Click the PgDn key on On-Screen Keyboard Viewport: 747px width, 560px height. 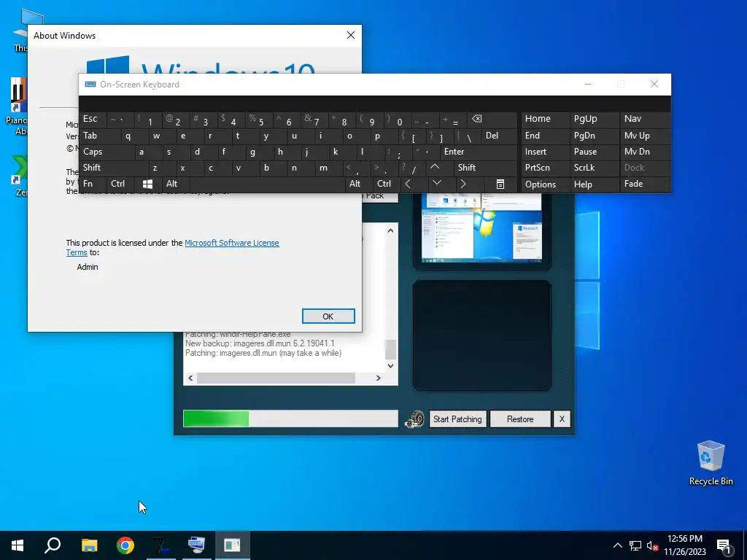click(594, 136)
